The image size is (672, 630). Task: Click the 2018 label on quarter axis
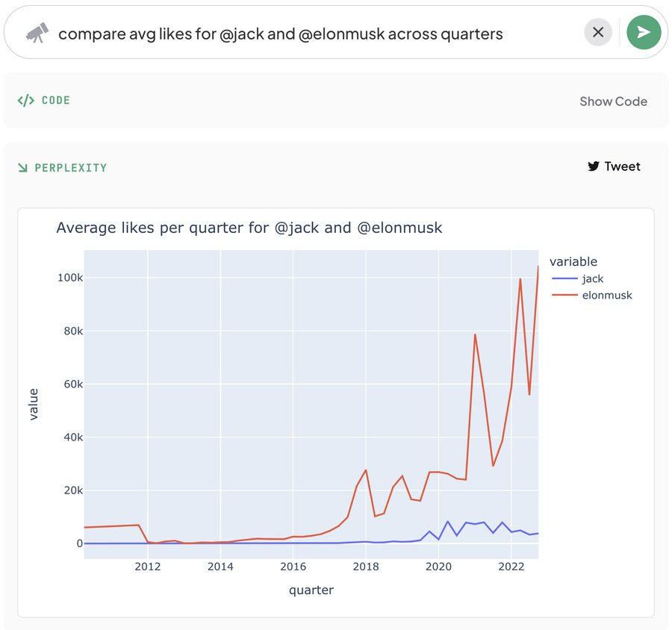[x=366, y=567]
